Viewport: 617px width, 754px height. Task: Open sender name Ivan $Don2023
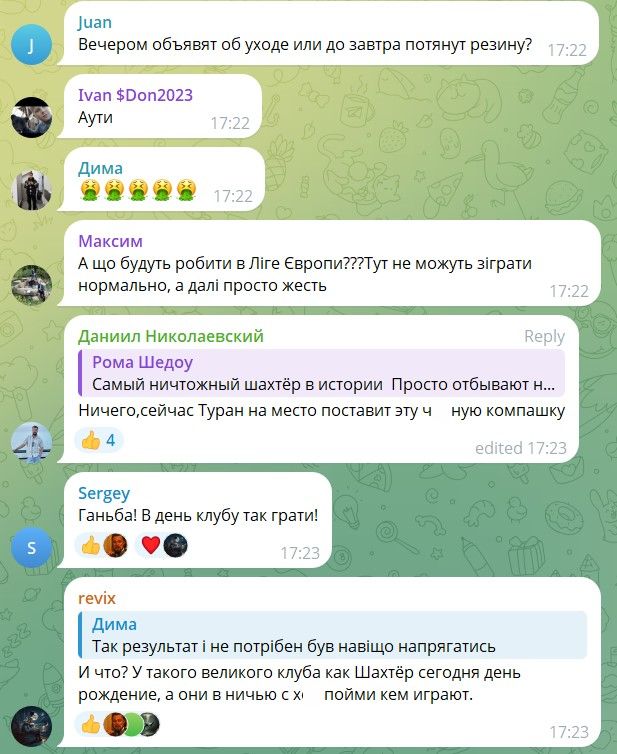pos(136,95)
